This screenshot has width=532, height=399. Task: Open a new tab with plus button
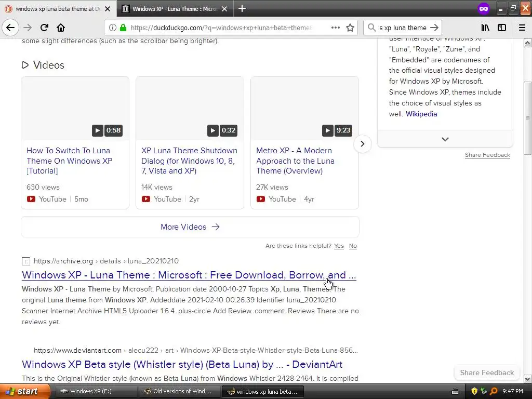click(x=242, y=8)
